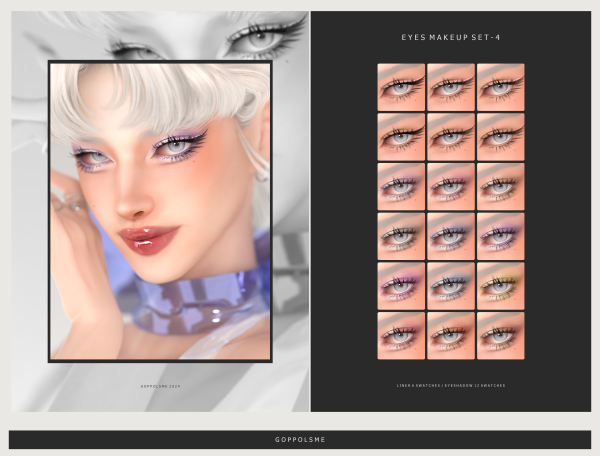Viewport: 600px width, 456px height.
Task: Select the right swatch in fourth row
Action: [x=500, y=236]
